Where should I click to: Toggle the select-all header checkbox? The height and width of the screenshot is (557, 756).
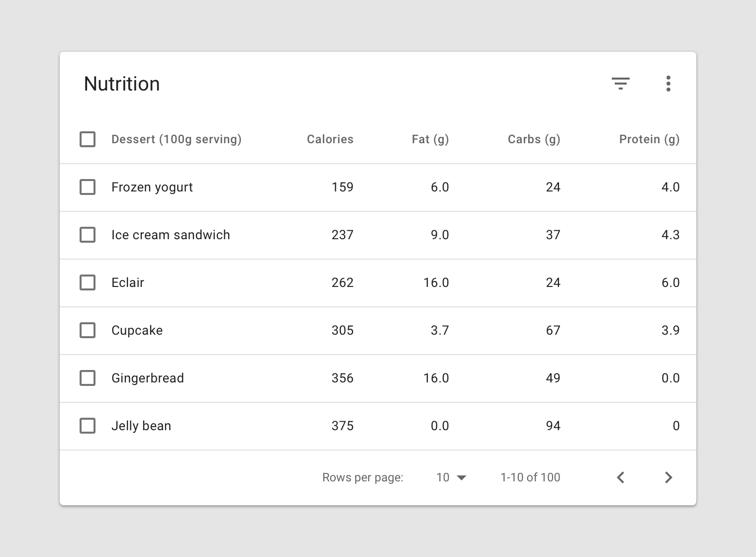[88, 139]
